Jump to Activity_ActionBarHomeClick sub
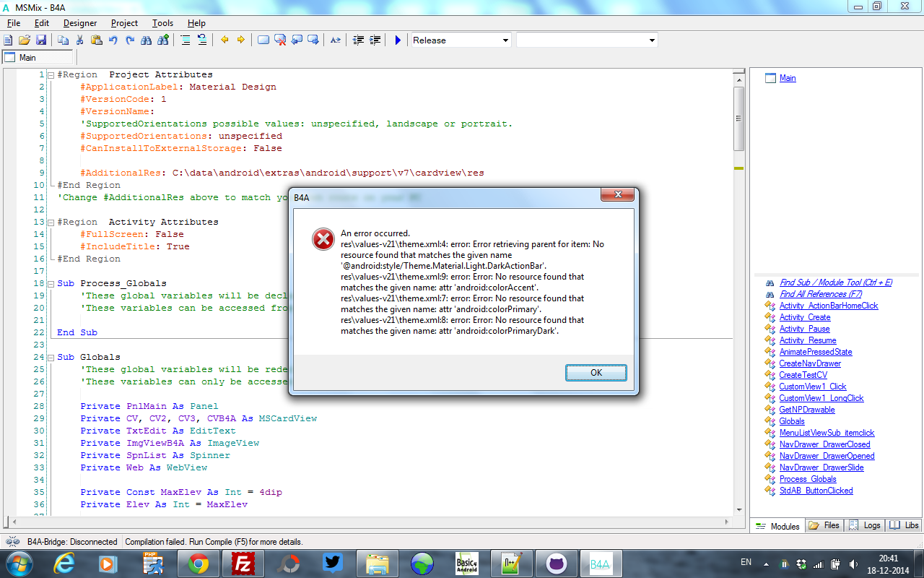Screen dimensions: 924x578 coord(829,306)
